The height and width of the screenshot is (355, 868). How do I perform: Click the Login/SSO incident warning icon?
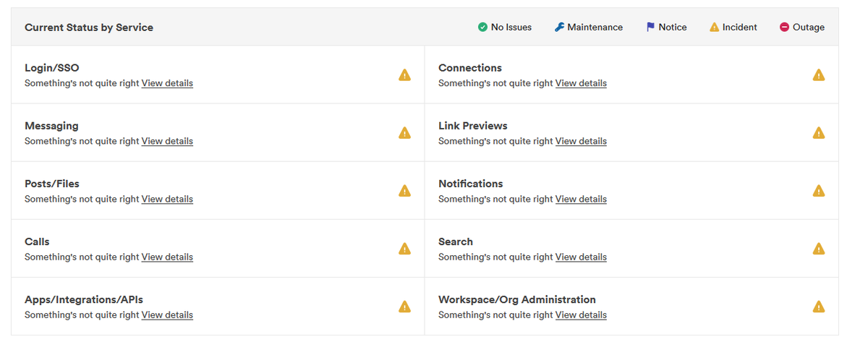coord(404,75)
